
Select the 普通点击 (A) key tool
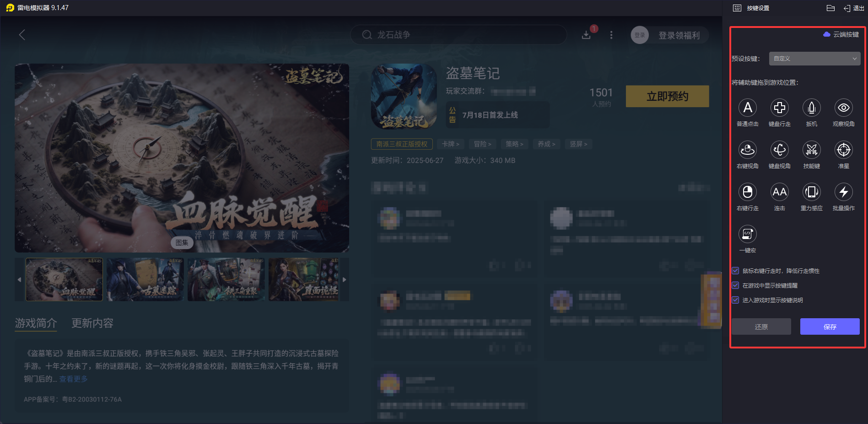(747, 108)
